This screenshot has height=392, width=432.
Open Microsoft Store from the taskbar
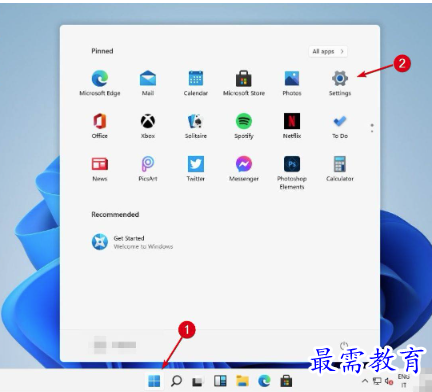click(x=286, y=380)
